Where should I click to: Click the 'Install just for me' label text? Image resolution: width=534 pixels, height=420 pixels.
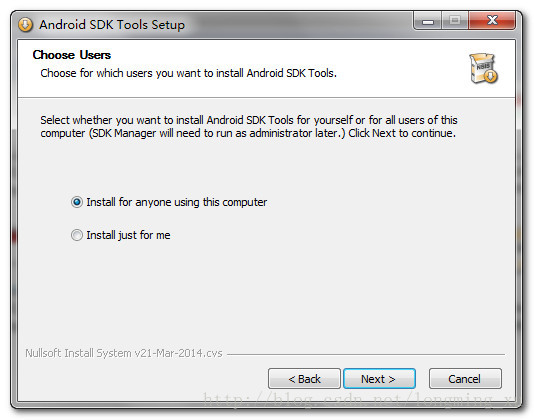(128, 235)
